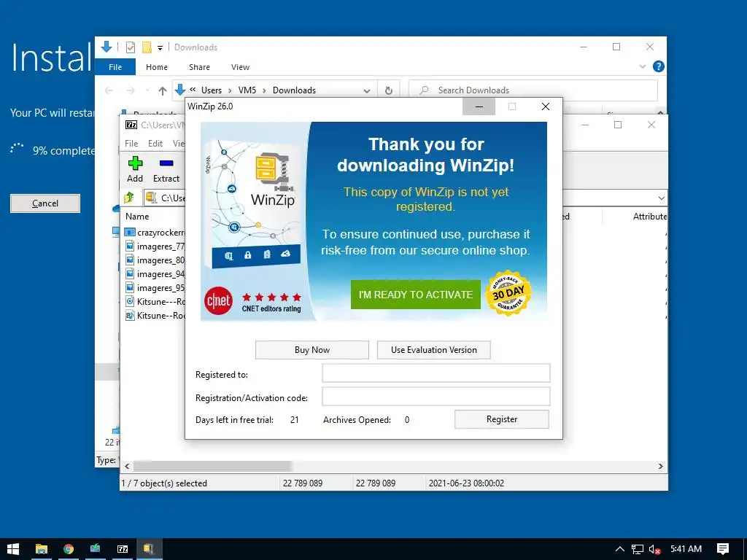The image size is (747, 560).
Task: Expand the 7-Zip address path dropdown
Action: [x=661, y=198]
